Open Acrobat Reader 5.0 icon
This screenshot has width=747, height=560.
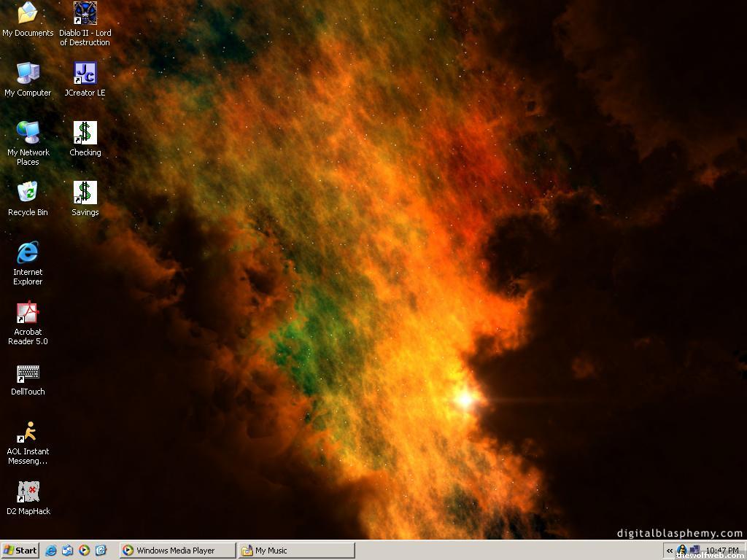(28, 313)
